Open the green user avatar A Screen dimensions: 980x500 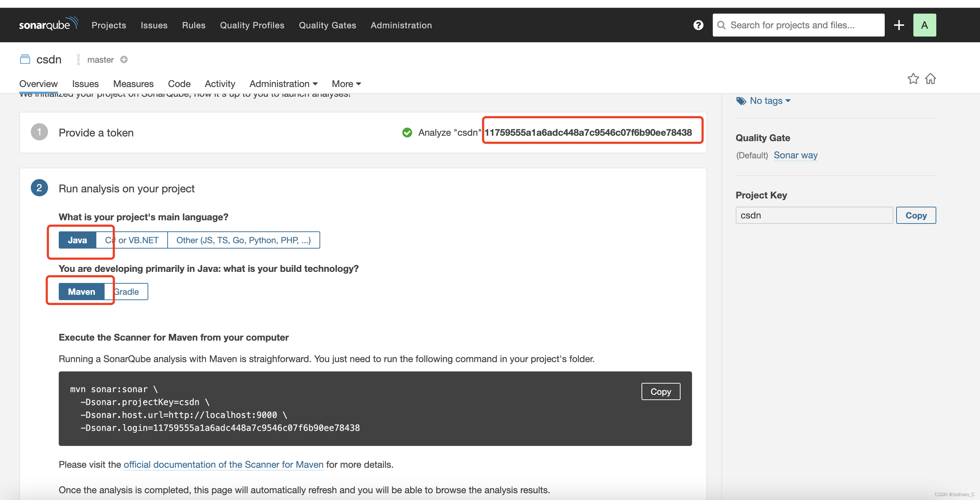[x=924, y=25]
